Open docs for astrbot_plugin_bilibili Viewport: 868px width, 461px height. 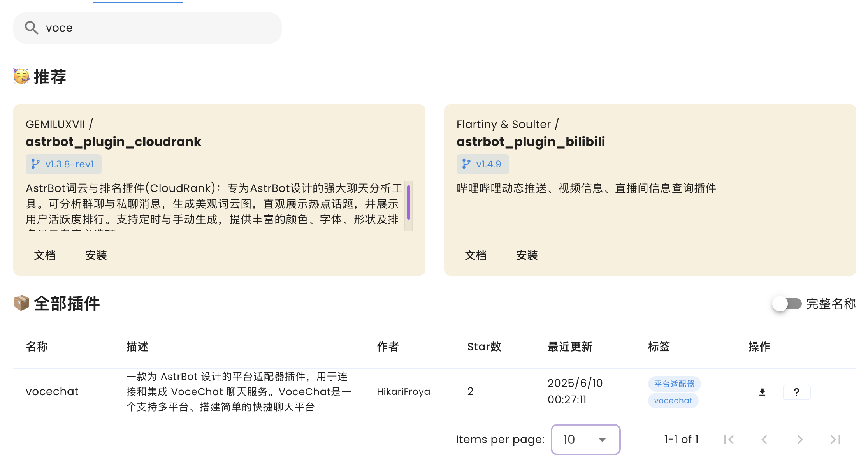(475, 255)
